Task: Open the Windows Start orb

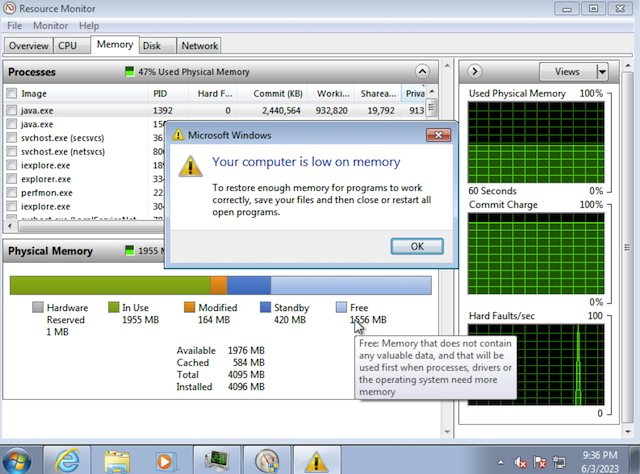Action: coord(16,461)
